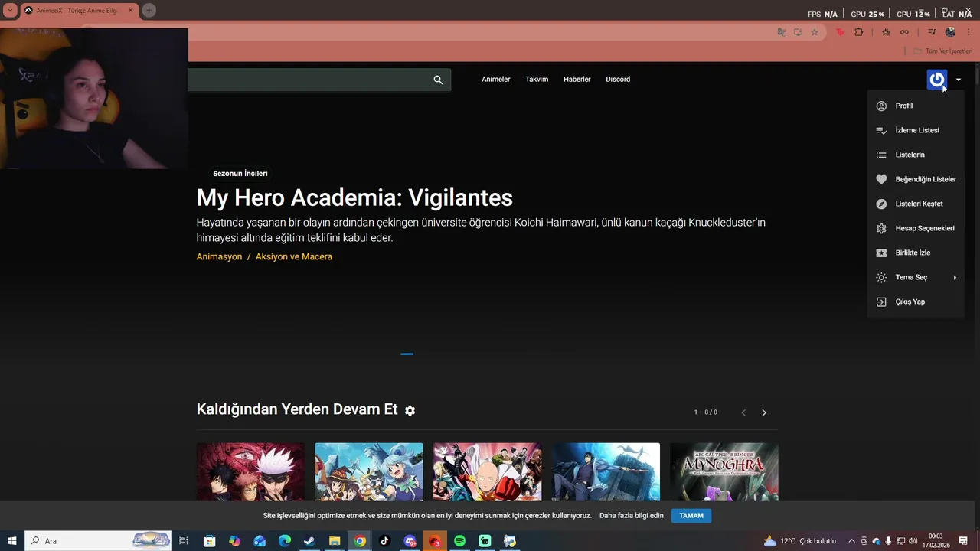Open the One Punch Man thumbnail
Viewport: 980px width, 551px height.
coord(487,472)
